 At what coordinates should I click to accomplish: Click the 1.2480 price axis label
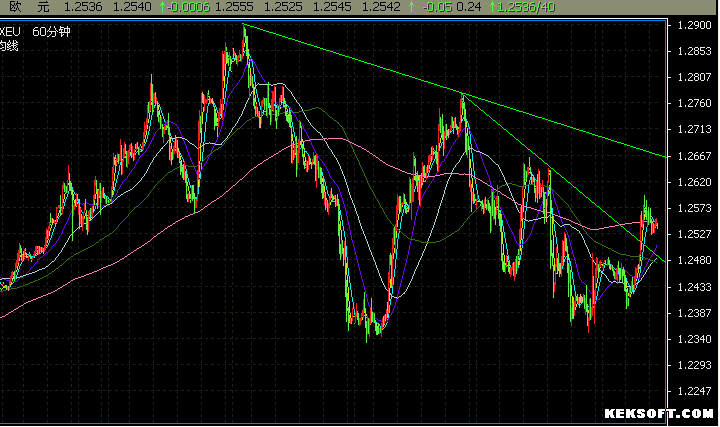click(x=694, y=260)
